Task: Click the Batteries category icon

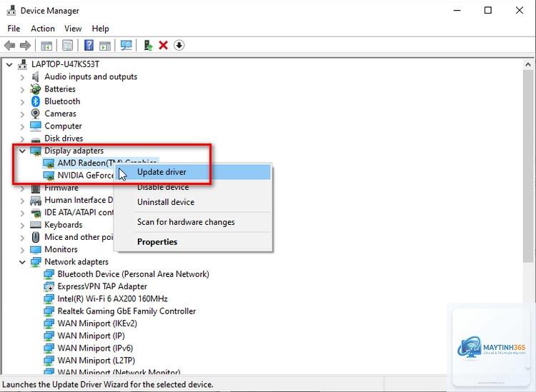Action: 35,89
